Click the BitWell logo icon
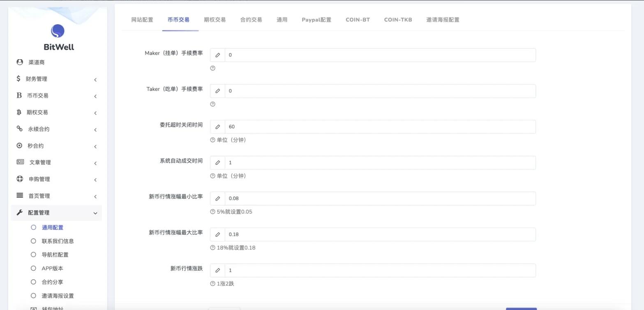 pos(58,31)
